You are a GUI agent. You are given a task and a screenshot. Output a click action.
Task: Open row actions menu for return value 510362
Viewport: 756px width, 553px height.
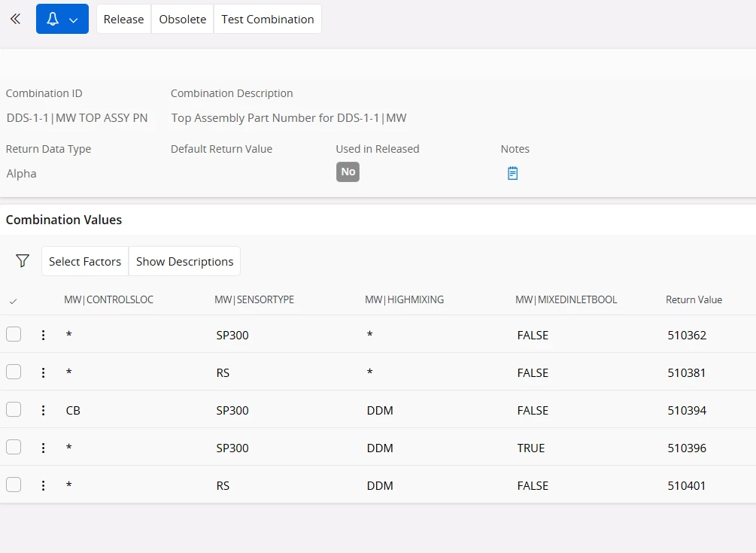coord(44,336)
